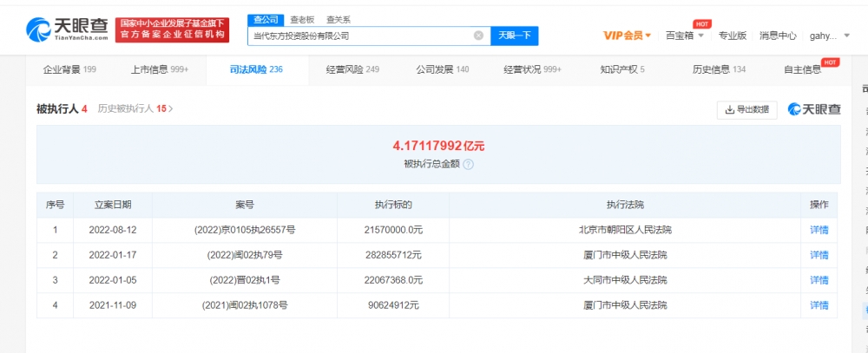Open the 企业背景 199 tab

pyautogui.click(x=69, y=69)
